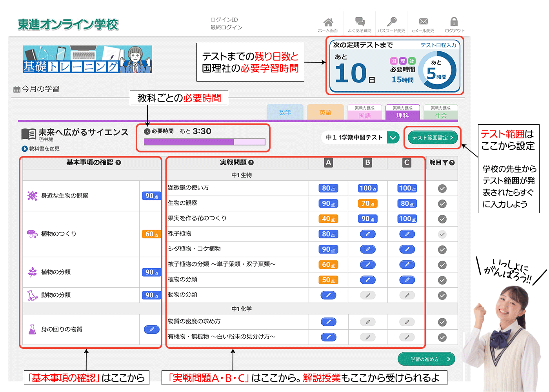Expand the 中1 1学期中間テスト dropdown
Image resolution: width=549 pixels, height=392 pixels.
(x=393, y=138)
